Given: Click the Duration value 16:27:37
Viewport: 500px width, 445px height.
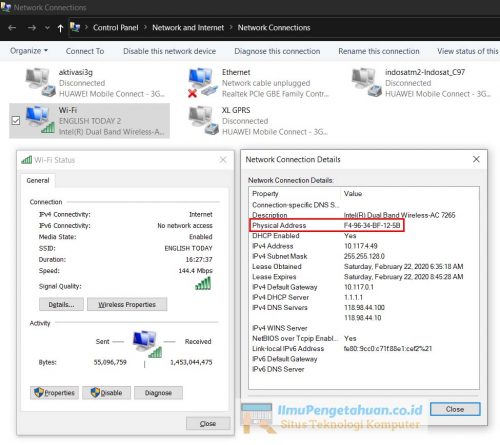Looking at the screenshot, I should 199,259.
